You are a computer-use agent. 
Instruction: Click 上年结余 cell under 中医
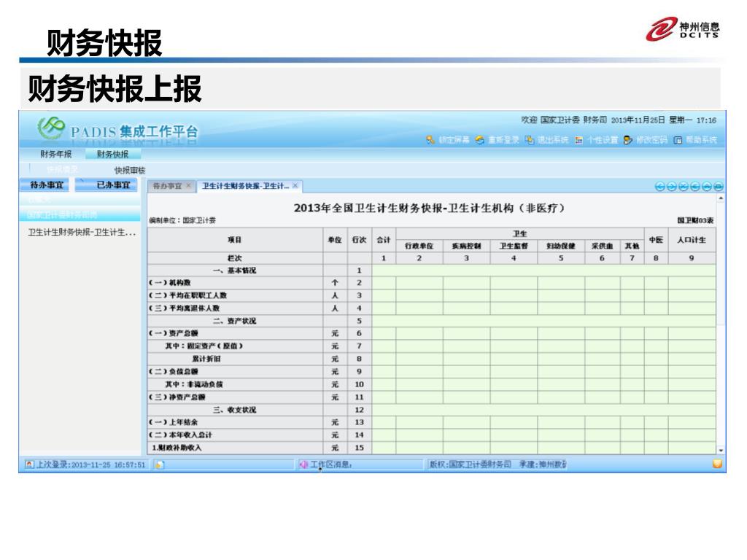pos(656,422)
